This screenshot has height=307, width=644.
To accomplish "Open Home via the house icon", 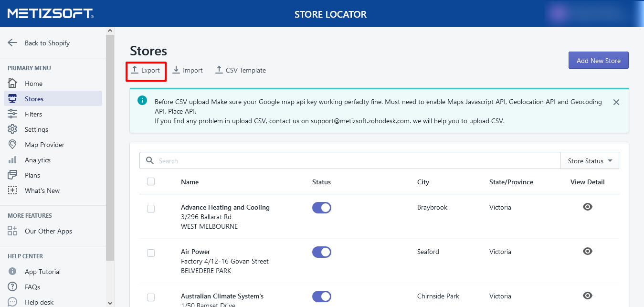I will [12, 84].
